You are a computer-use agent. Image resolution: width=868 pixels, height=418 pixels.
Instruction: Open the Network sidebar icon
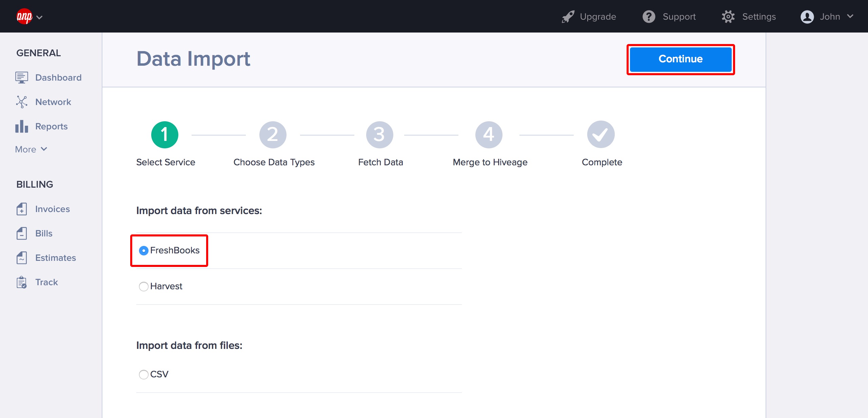coord(21,102)
